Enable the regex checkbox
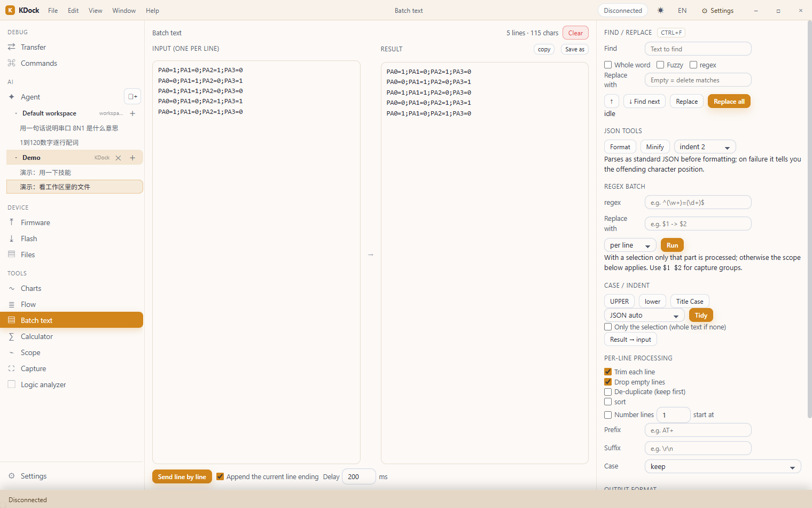Image resolution: width=812 pixels, height=508 pixels. [x=693, y=65]
